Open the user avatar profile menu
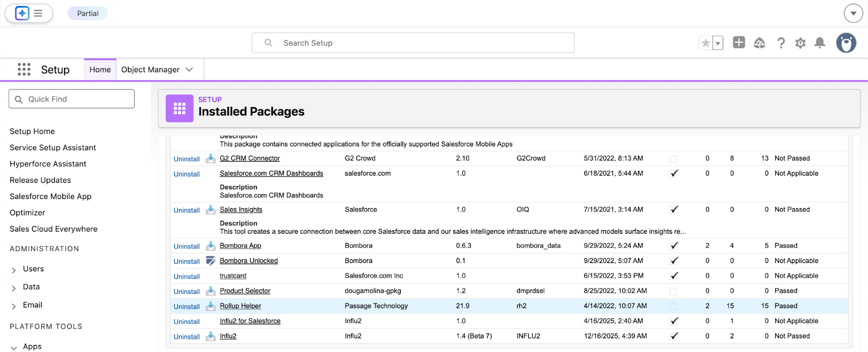868x352 pixels. pos(846,42)
